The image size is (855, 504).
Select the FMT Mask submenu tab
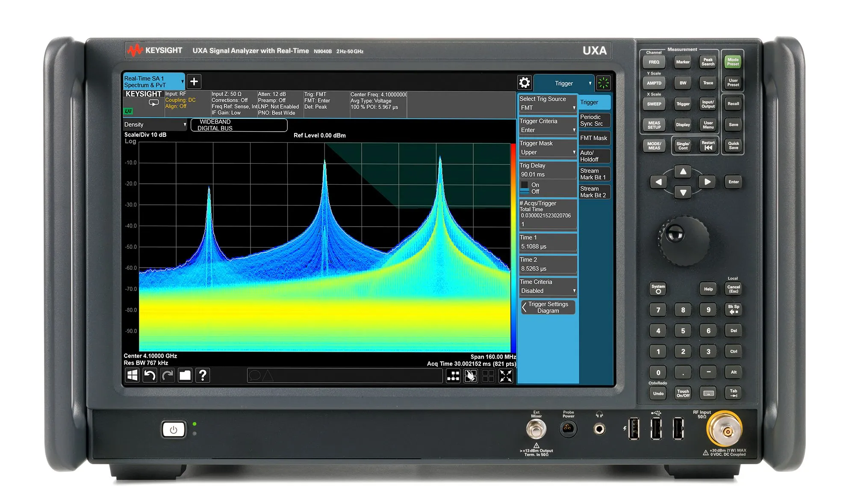(594, 138)
